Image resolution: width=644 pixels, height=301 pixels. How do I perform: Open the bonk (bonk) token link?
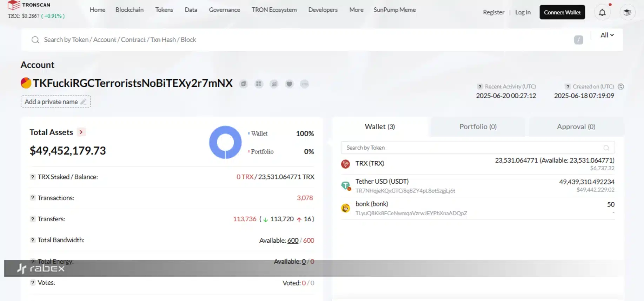click(x=372, y=204)
